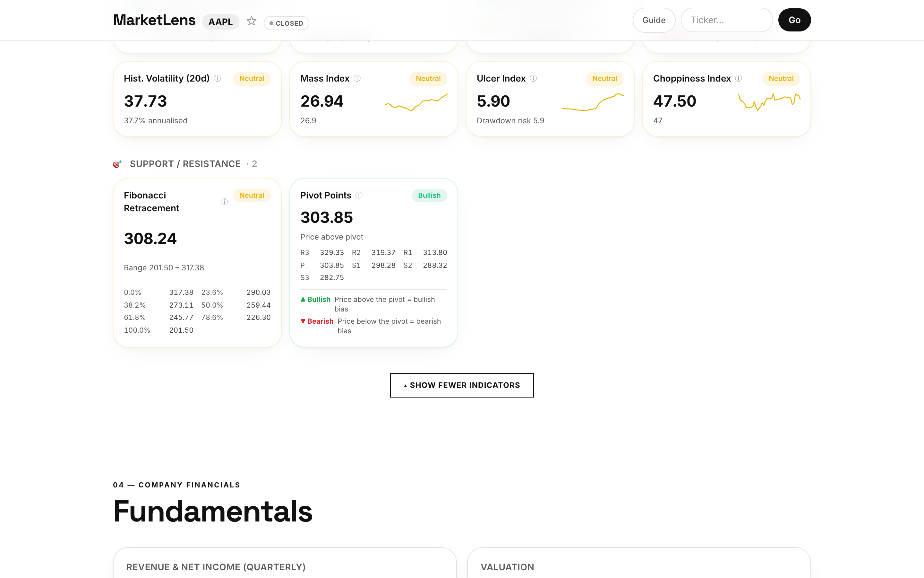Click the 50.0% Fibonacci level 259.44

(259, 305)
